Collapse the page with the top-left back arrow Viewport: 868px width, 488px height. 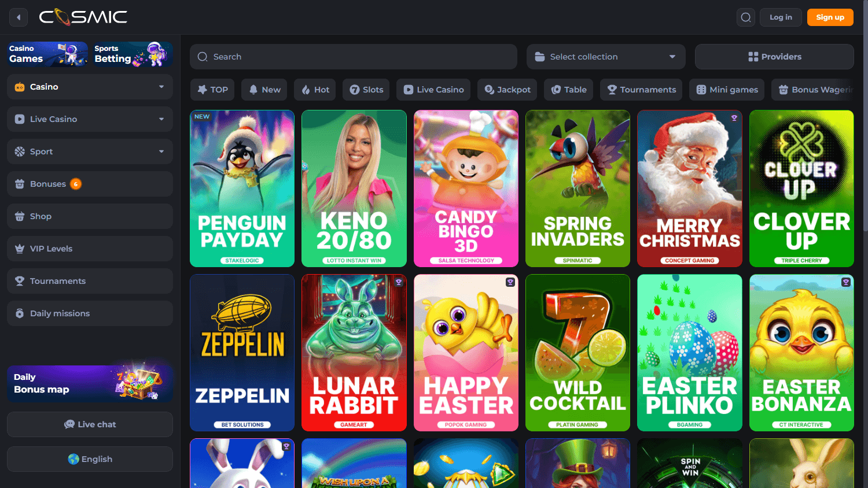18,17
